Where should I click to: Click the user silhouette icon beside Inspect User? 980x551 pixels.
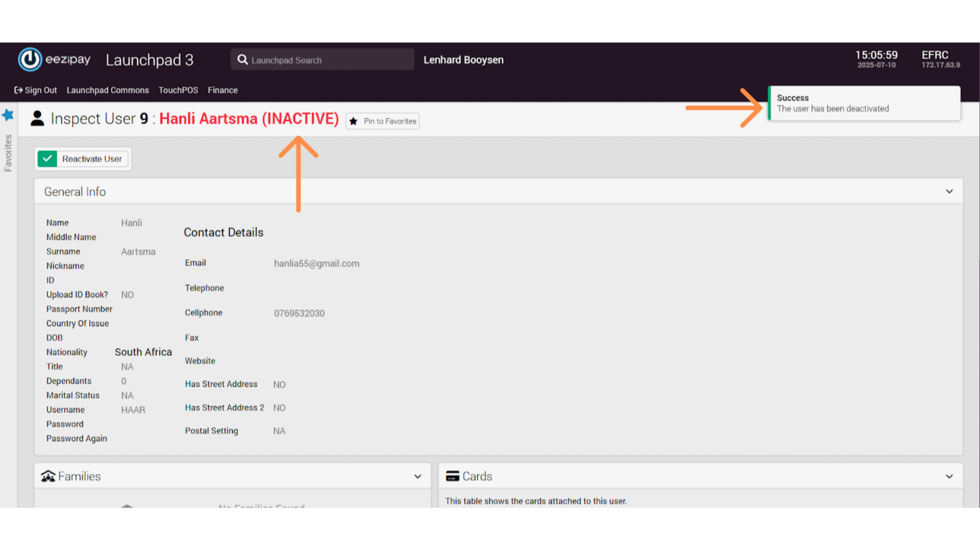(37, 118)
